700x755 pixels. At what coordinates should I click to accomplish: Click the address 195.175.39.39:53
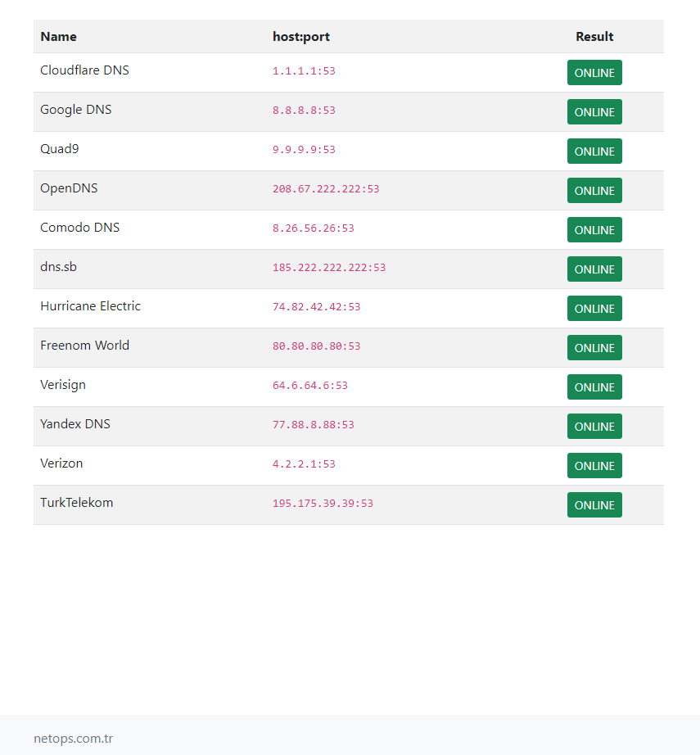point(323,504)
